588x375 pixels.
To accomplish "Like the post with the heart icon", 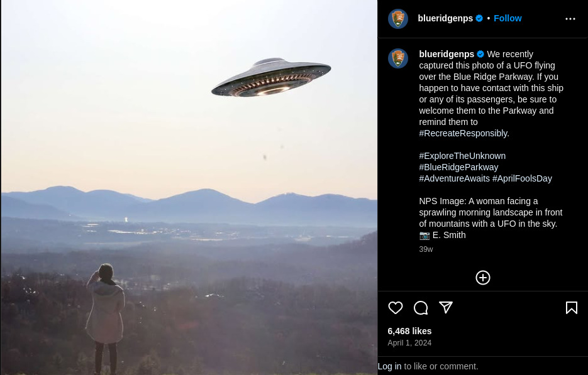I will 396,308.
